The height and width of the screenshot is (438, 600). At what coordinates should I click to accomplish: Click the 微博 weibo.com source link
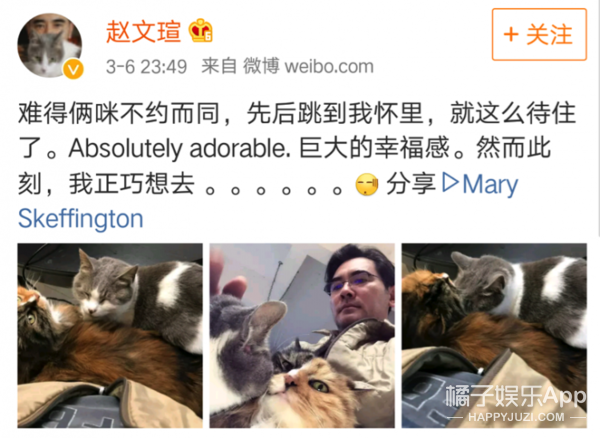click(x=308, y=66)
